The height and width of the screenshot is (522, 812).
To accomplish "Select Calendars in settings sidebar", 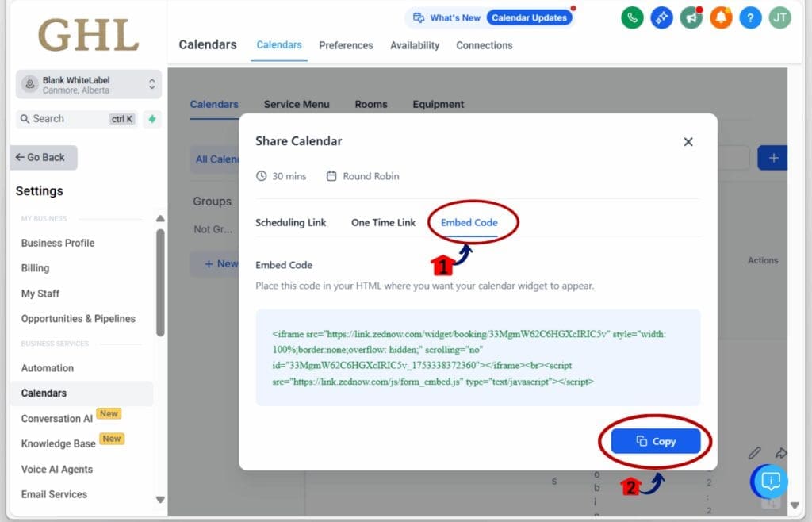I will click(x=82, y=393).
